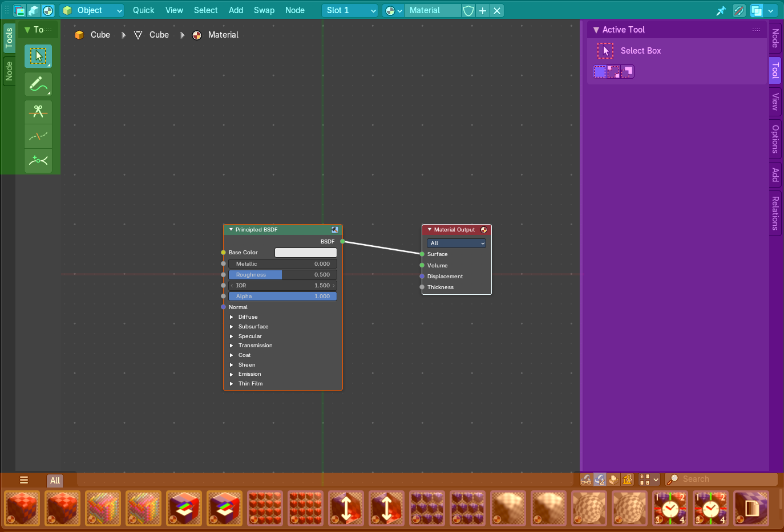Click the node preview icon on Principled BSDF

[x=334, y=230]
